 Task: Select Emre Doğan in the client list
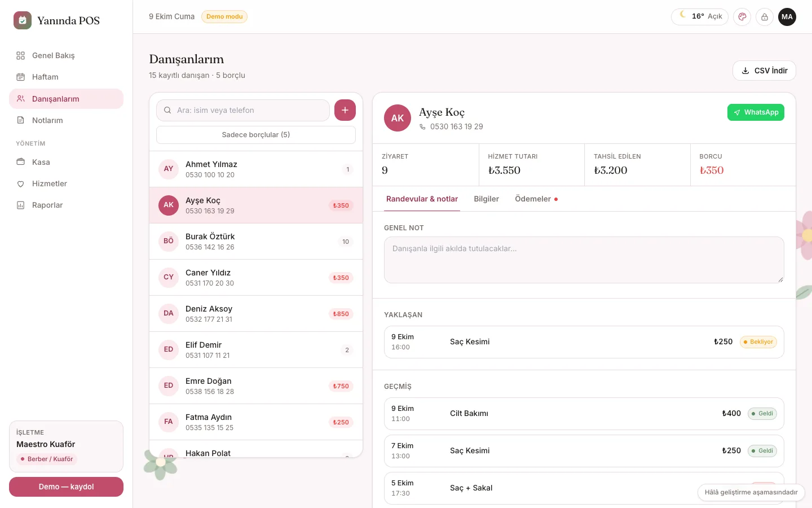tap(256, 386)
